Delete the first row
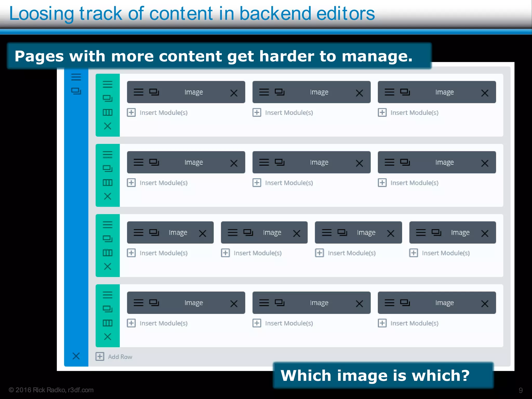532x399 pixels. 108,126
